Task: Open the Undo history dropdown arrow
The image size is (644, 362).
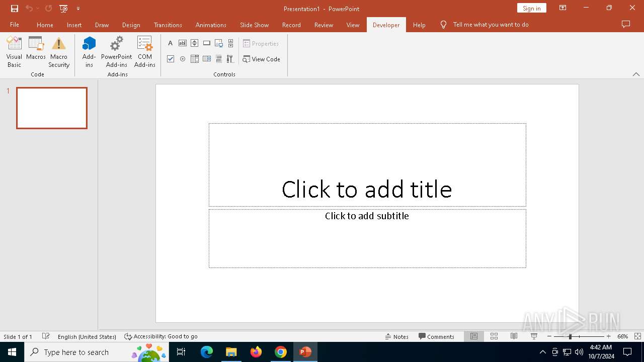Action: 38,9
